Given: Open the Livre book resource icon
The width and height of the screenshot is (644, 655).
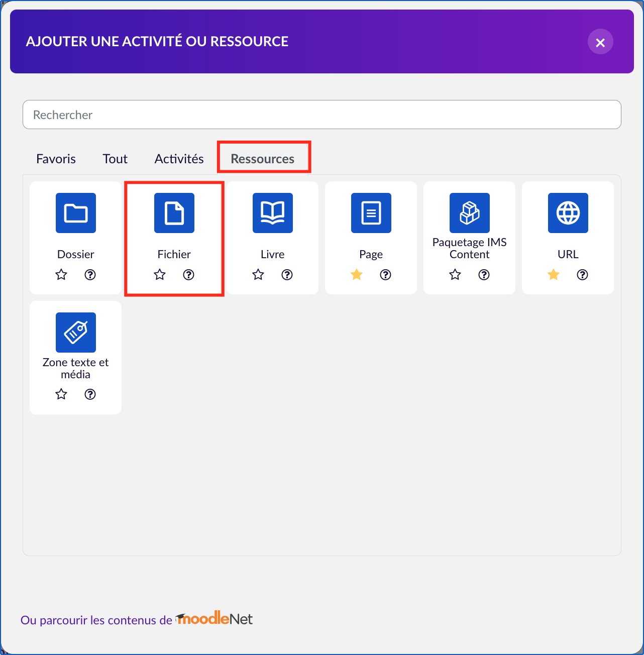Looking at the screenshot, I should (273, 213).
